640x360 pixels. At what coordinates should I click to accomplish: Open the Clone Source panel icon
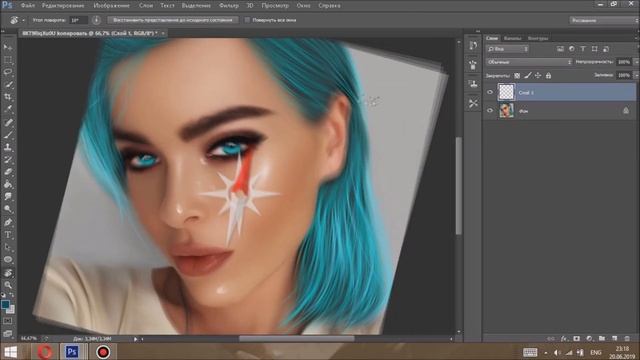coord(473,84)
